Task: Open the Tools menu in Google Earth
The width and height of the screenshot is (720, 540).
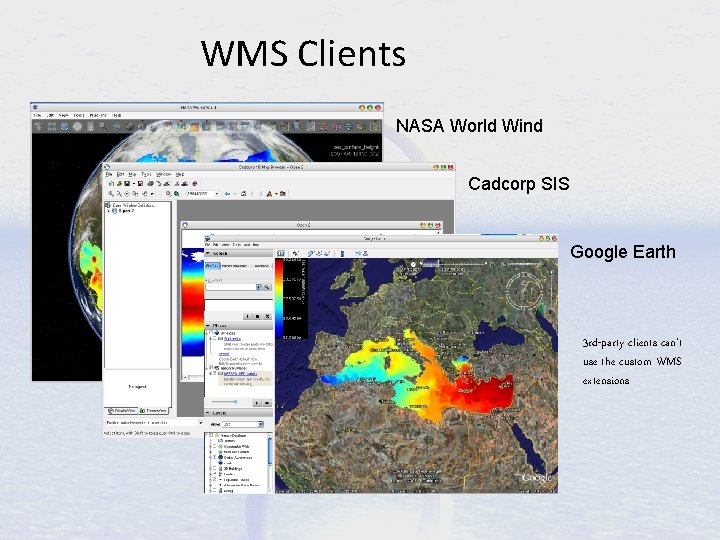Action: (237, 245)
